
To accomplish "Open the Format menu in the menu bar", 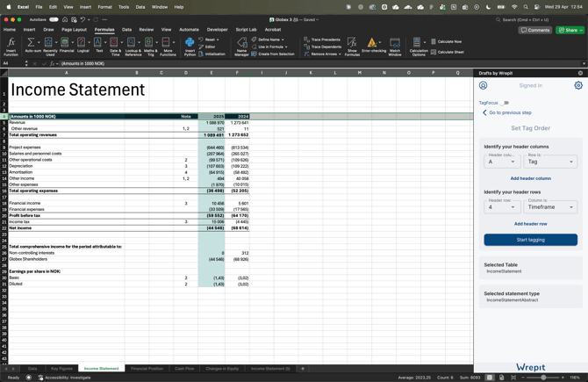I will coord(104,7).
